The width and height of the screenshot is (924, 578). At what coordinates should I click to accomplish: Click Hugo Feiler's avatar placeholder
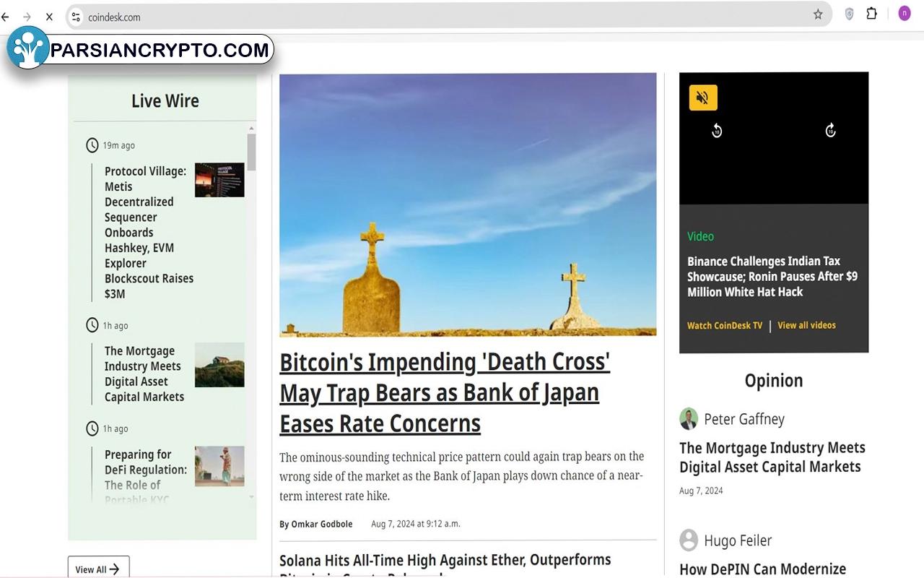689,540
